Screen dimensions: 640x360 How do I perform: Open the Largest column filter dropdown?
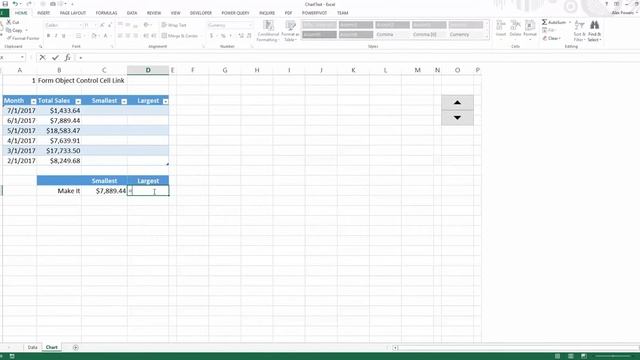[165, 101]
